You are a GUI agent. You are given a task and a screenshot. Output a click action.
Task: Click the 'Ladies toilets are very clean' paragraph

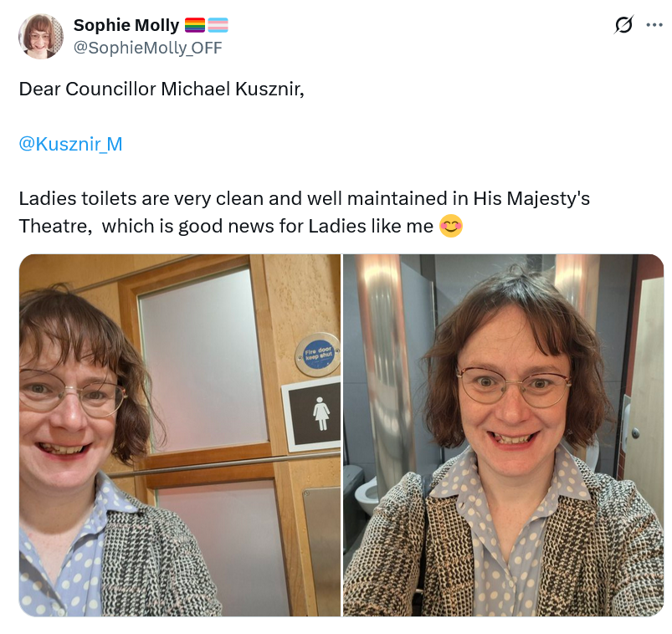tap(305, 212)
